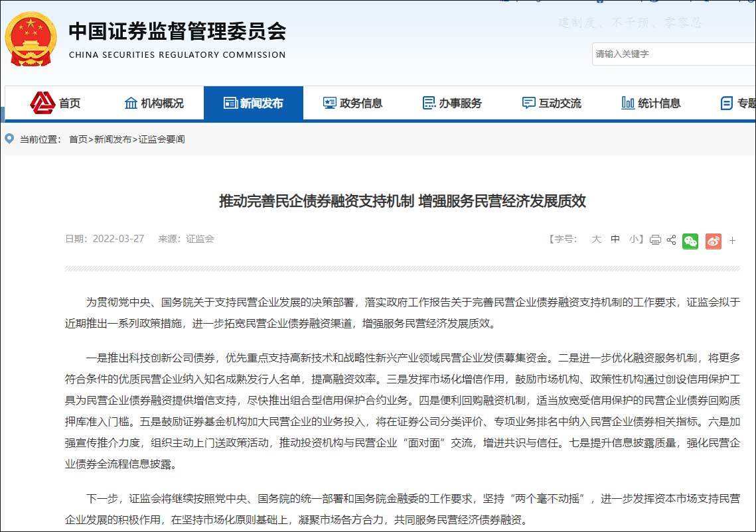Click the location pin icon beside 当前位置

tap(9, 139)
